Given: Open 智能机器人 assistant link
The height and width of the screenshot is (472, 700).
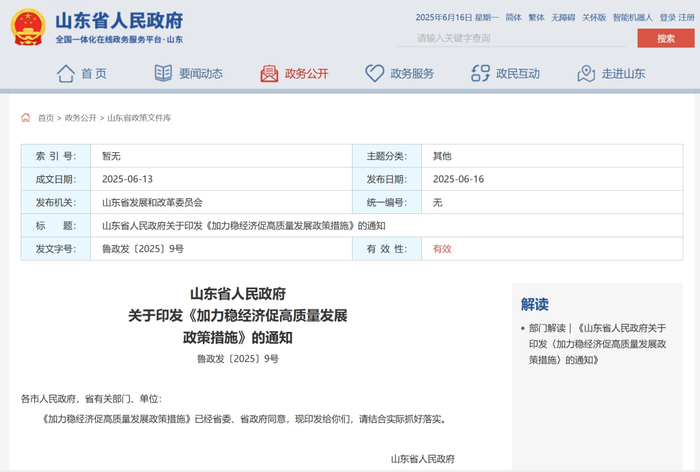Looking at the screenshot, I should coord(632,17).
